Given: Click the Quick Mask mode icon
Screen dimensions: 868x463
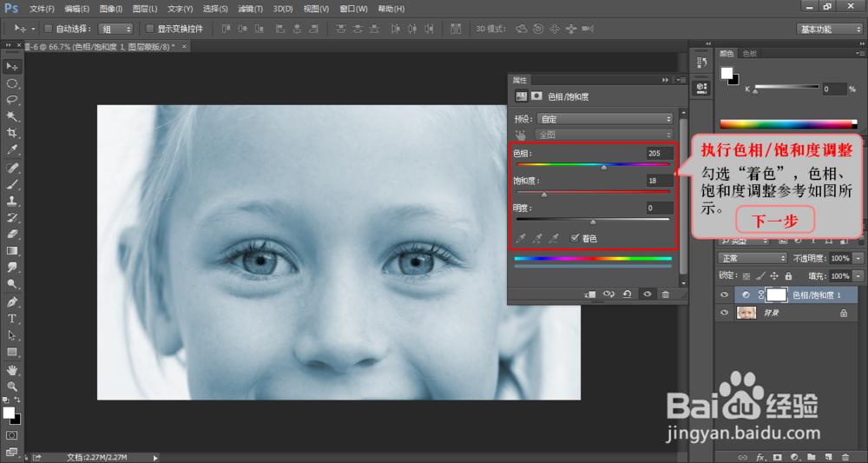Looking at the screenshot, I should 11,435.
